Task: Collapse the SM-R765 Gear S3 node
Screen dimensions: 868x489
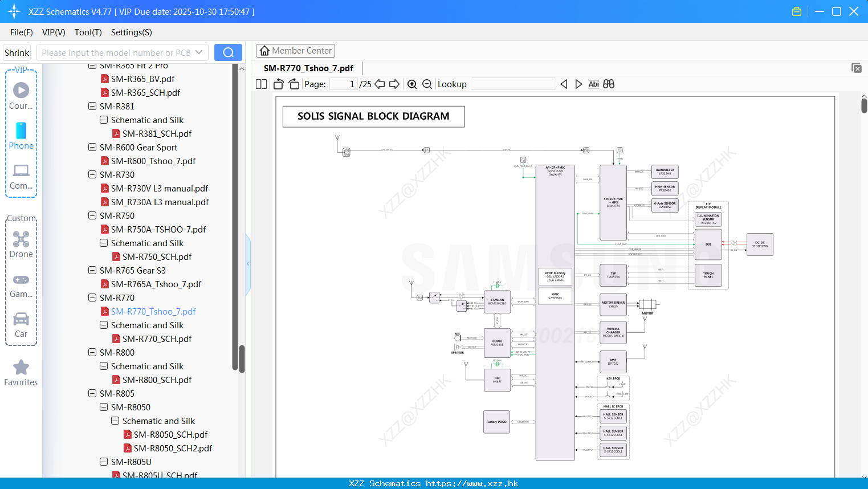Action: tap(92, 271)
